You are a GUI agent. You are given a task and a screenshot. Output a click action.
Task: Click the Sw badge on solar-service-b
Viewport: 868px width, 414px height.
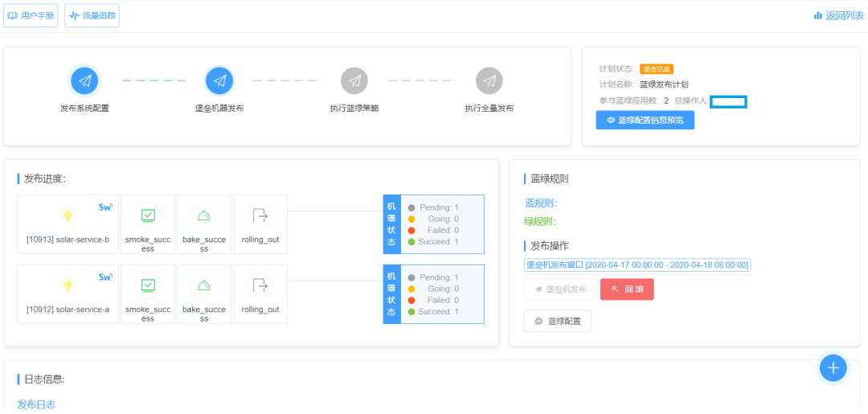coord(105,207)
